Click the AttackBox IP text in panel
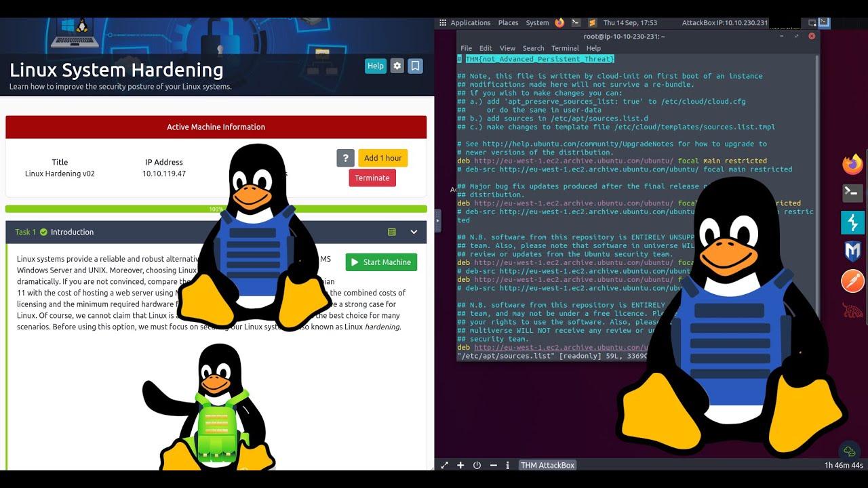868x488 pixels. [725, 22]
